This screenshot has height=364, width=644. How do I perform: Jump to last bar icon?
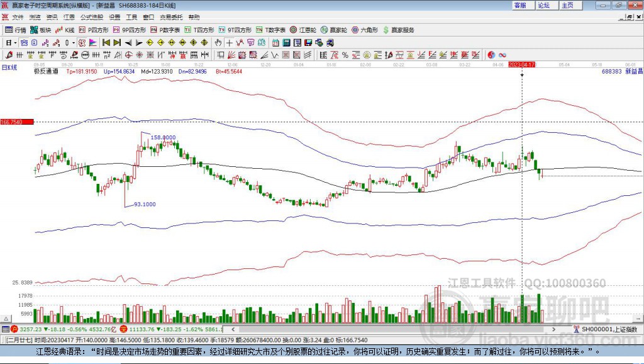(117, 43)
